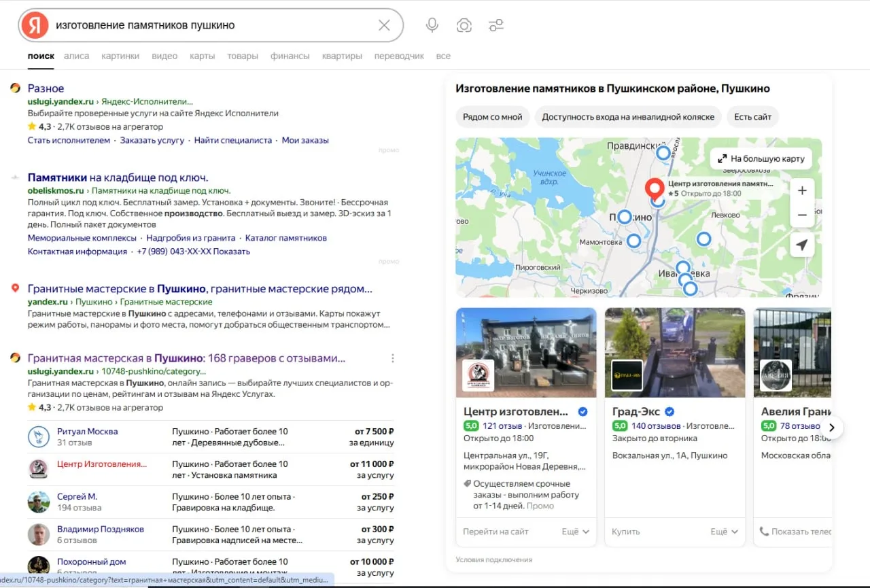This screenshot has height=588, width=870.
Task: Open 'Мемориальные комплексы' link
Action: pyautogui.click(x=82, y=238)
